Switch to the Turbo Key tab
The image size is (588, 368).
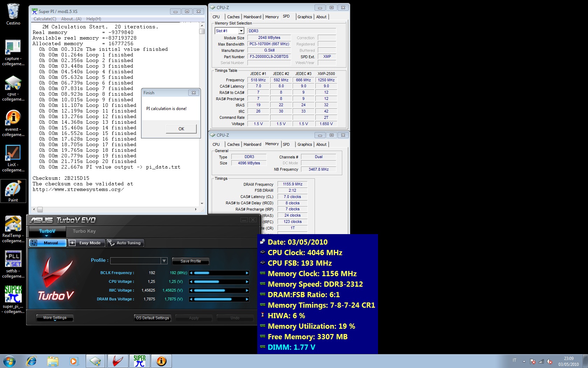coord(84,231)
